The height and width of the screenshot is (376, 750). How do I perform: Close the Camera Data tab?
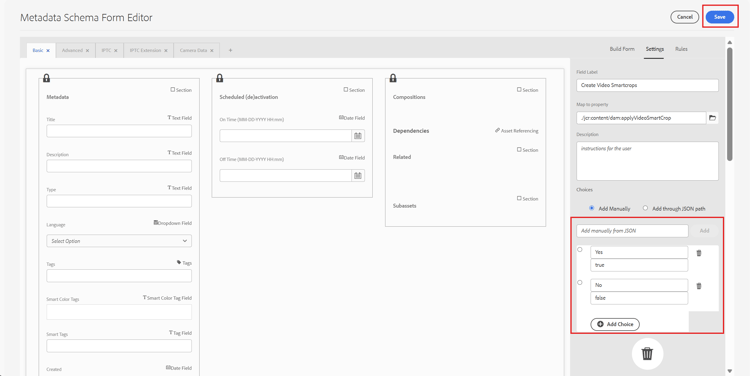click(x=212, y=50)
